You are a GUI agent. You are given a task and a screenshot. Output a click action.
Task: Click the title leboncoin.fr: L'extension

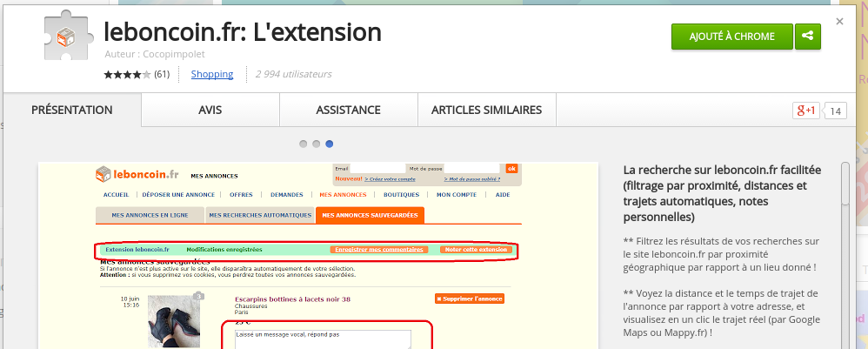(x=243, y=32)
